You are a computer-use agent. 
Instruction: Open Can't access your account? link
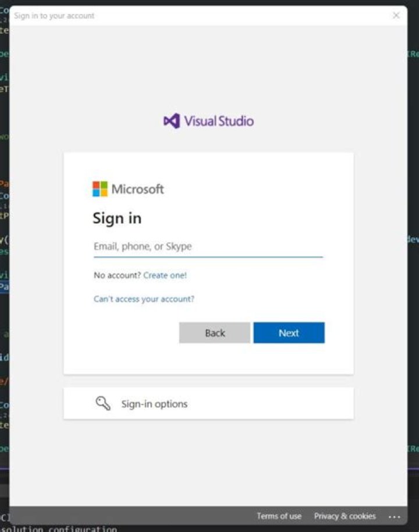tap(144, 299)
